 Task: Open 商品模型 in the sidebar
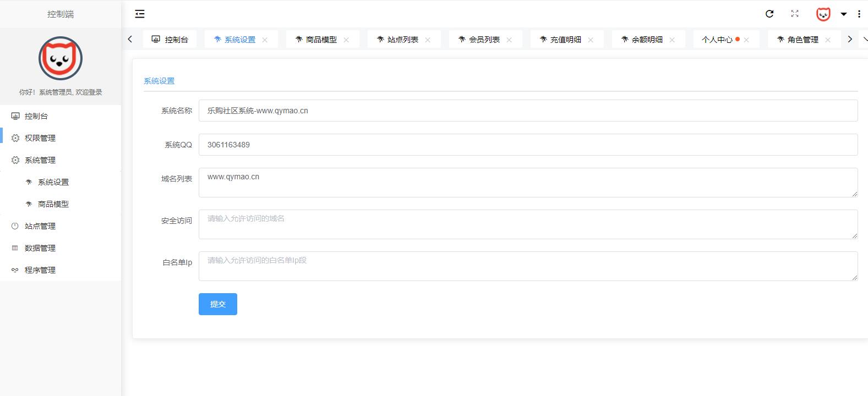coord(53,204)
